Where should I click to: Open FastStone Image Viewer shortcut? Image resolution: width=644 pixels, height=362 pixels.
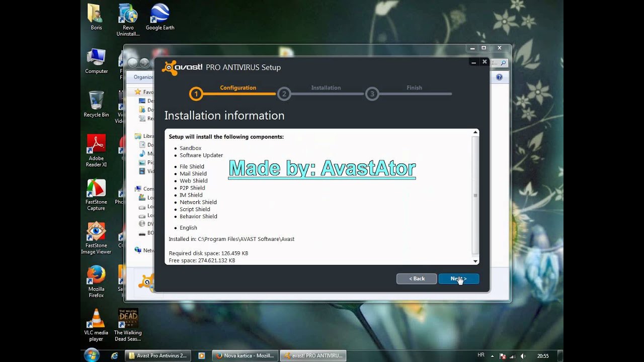(96, 238)
